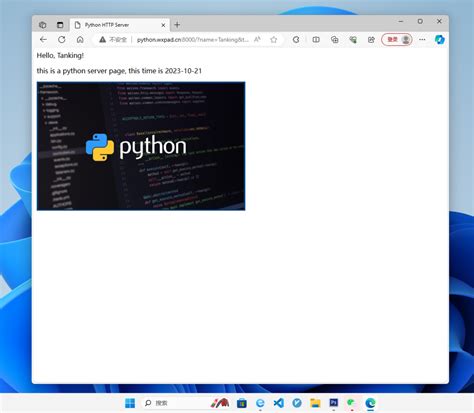Open the Windows Start menu
This screenshot has height=413, width=474.
[x=130, y=403]
